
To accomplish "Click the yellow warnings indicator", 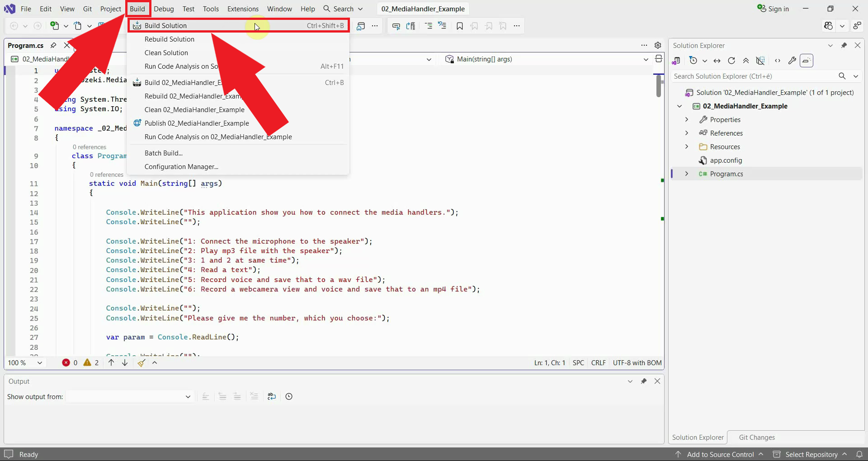I will [x=91, y=362].
